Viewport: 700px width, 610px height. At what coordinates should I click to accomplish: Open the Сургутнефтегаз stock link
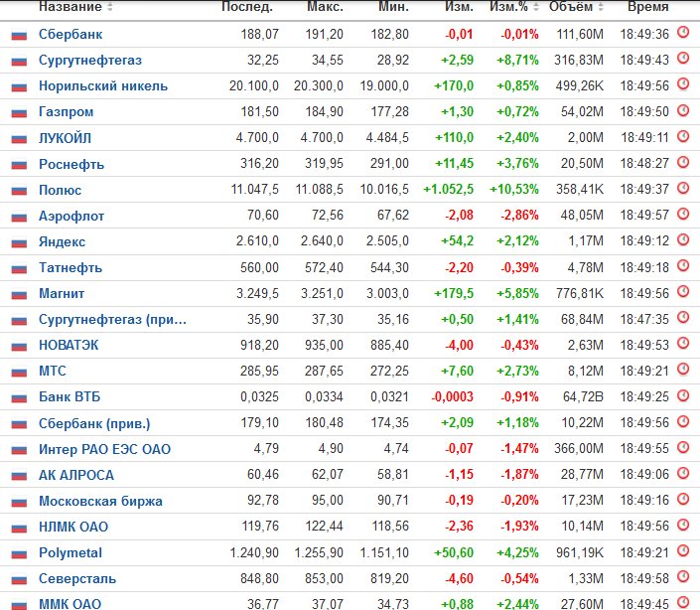(90, 61)
